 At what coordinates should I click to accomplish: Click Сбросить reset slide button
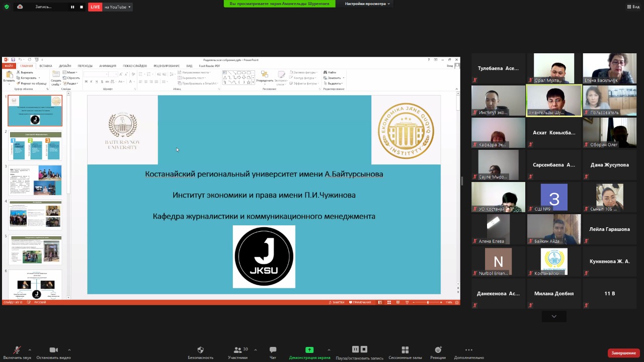click(71, 78)
